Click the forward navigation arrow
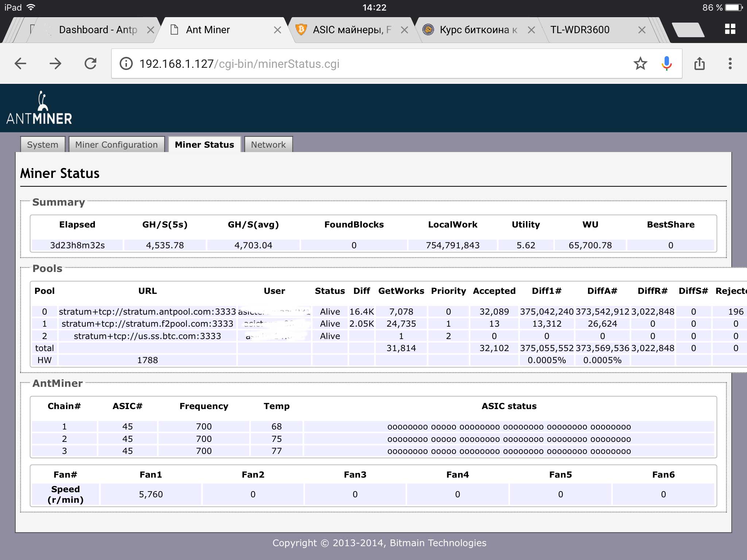 (x=55, y=64)
